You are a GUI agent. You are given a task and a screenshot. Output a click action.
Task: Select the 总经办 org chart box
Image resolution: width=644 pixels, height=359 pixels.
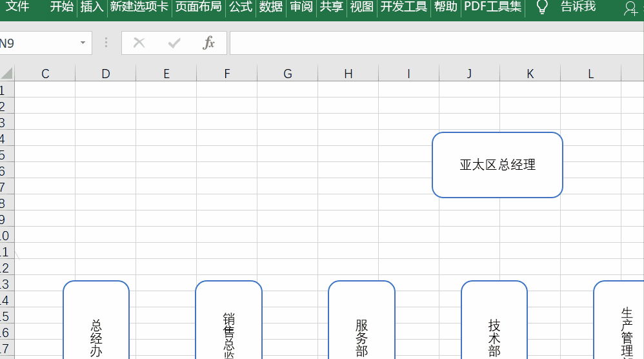click(x=96, y=320)
